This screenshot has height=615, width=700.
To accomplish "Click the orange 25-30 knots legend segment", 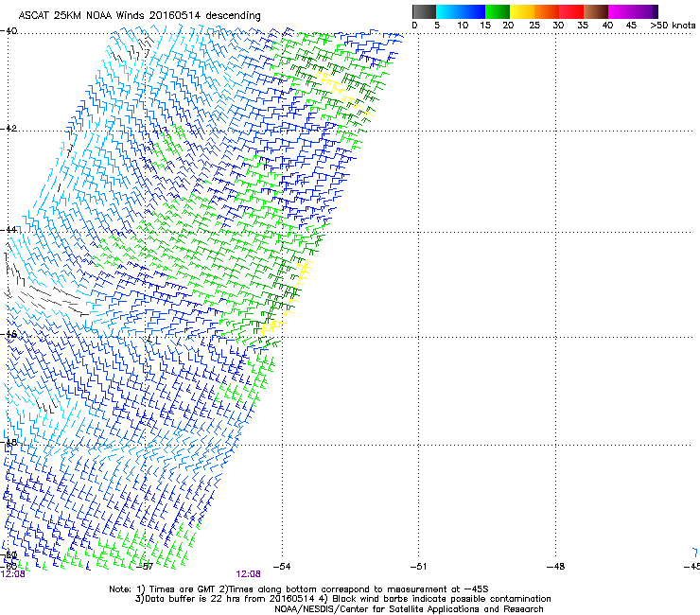I will pos(547,11).
